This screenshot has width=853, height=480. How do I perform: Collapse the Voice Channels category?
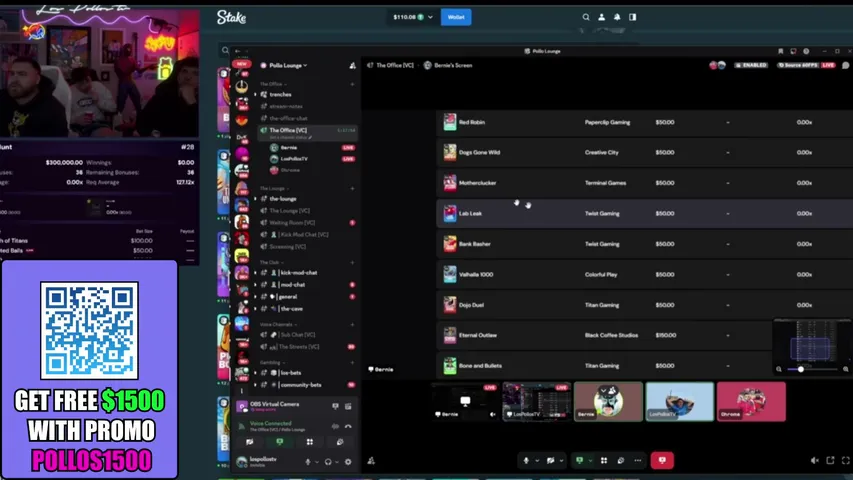click(x=277, y=324)
